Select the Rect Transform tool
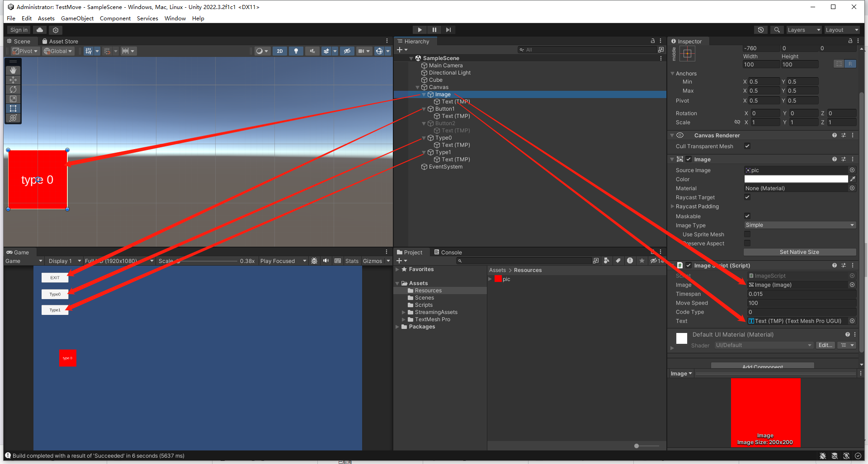This screenshot has height=464, width=868. [x=13, y=108]
